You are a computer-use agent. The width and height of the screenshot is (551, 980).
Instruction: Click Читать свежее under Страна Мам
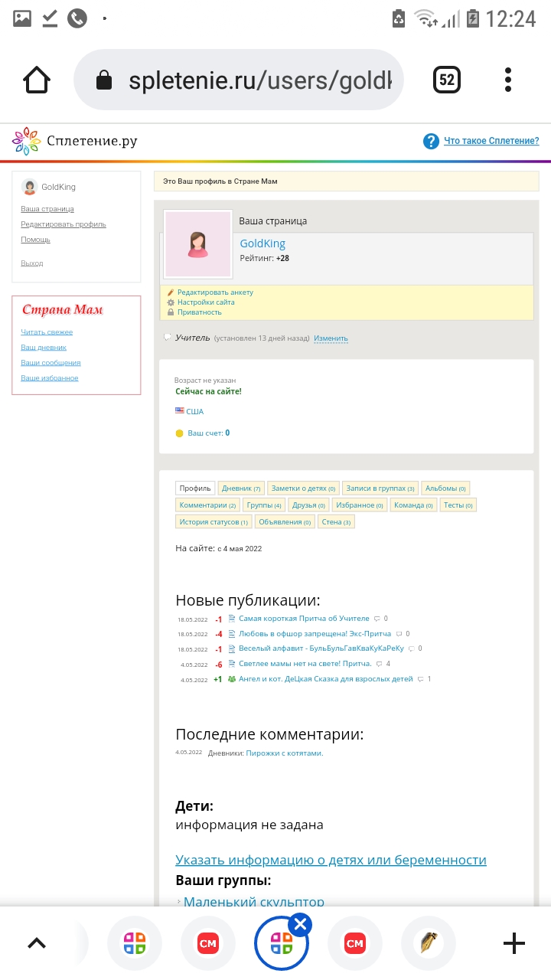pos(47,332)
